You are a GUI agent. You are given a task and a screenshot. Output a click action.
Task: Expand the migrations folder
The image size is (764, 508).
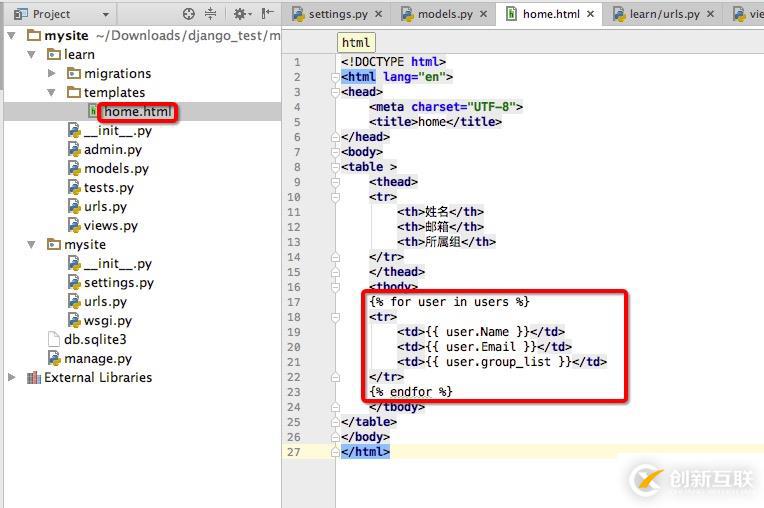pos(52,74)
